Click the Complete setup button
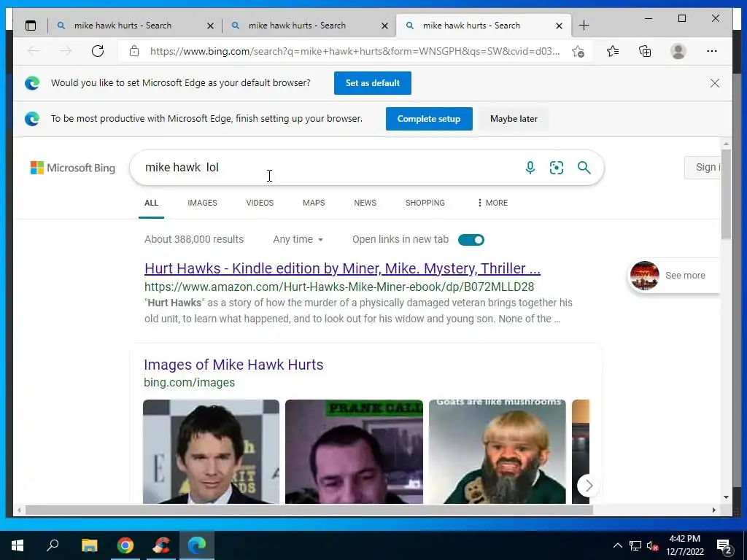 [429, 119]
